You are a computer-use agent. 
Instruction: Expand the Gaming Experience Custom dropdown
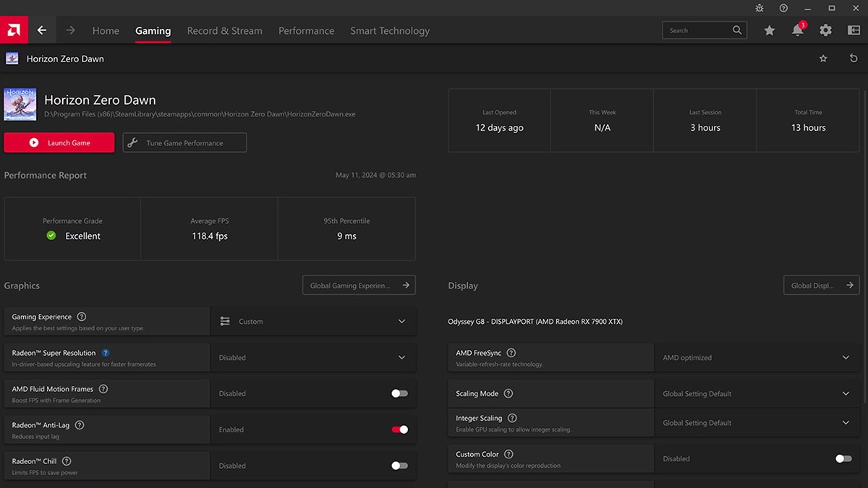(313, 321)
